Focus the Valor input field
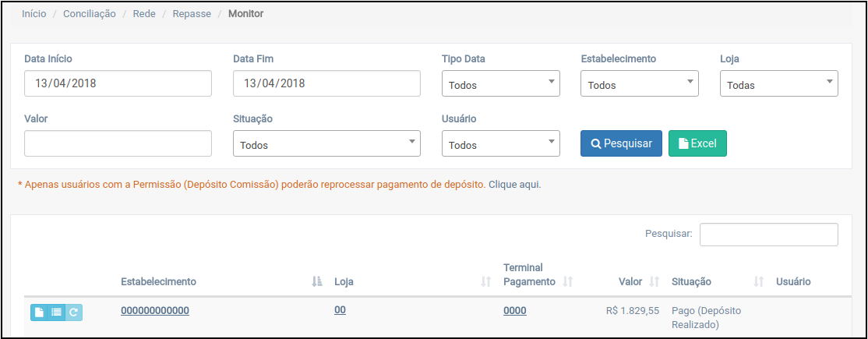Image resolution: width=868 pixels, height=339 pixels. coord(118,143)
